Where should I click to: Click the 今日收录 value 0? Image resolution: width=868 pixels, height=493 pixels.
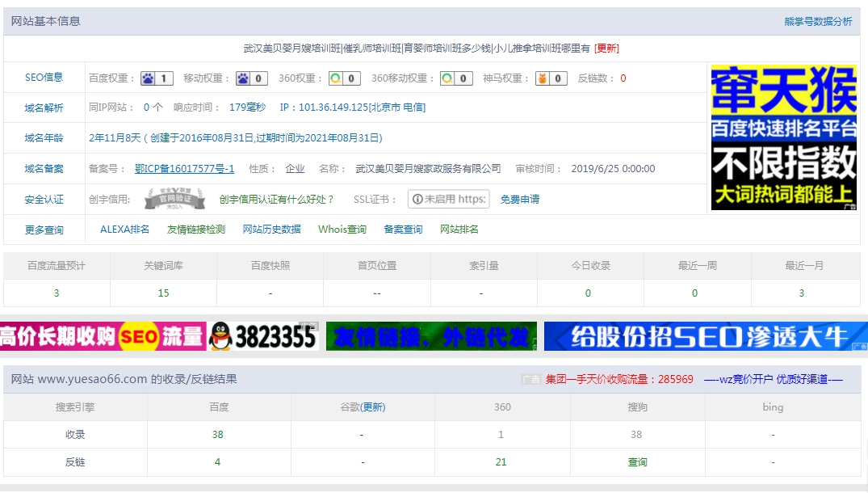[x=588, y=293]
